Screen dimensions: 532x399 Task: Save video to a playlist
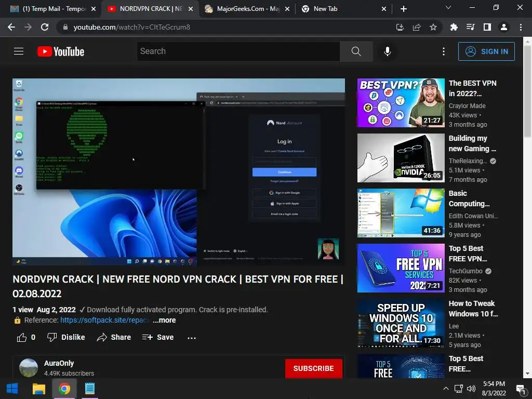[x=158, y=337]
